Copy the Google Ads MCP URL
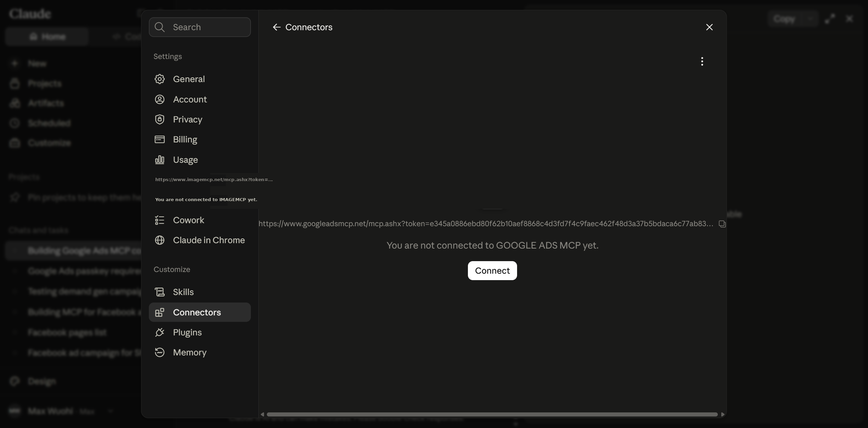Image resolution: width=868 pixels, height=428 pixels. pos(722,224)
